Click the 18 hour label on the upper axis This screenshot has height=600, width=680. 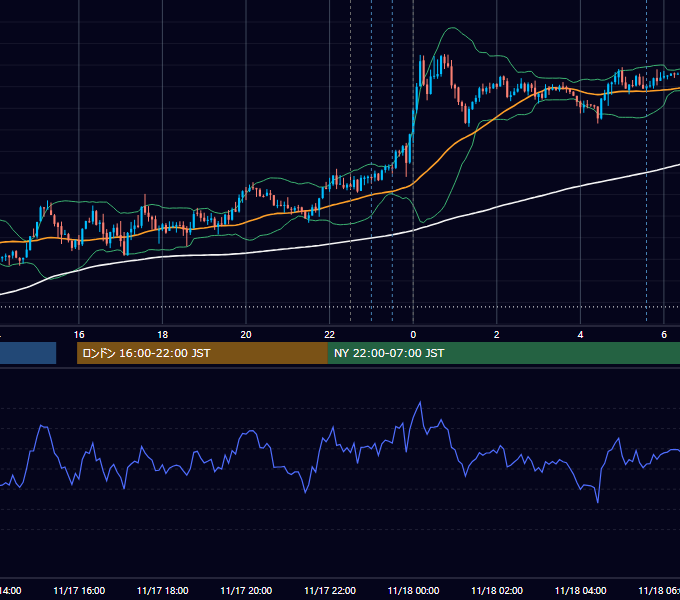[162, 334]
